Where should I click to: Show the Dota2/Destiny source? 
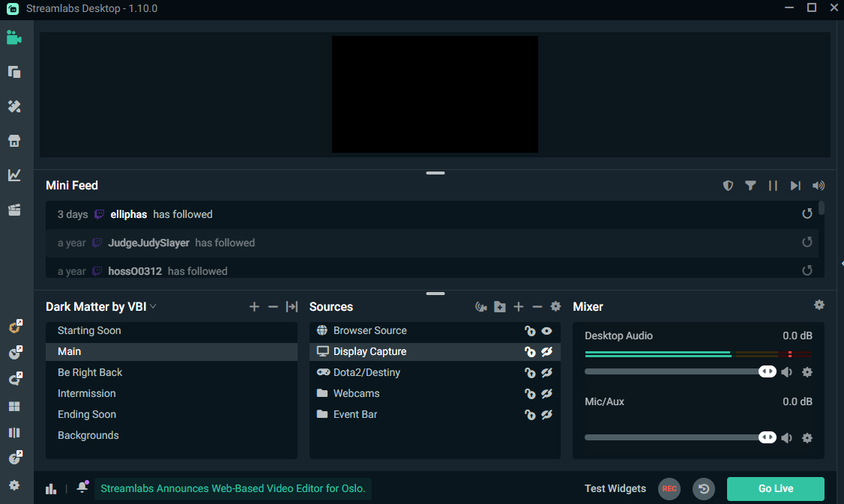(x=547, y=373)
